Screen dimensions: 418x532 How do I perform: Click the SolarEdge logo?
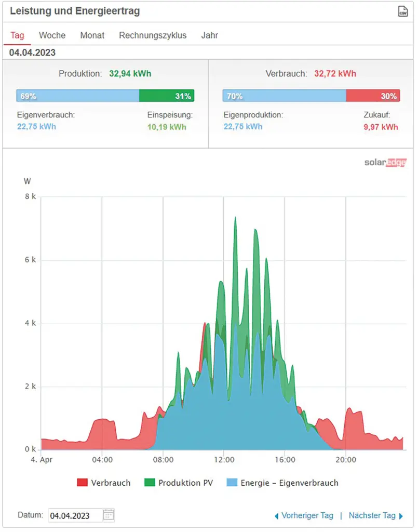(x=385, y=163)
